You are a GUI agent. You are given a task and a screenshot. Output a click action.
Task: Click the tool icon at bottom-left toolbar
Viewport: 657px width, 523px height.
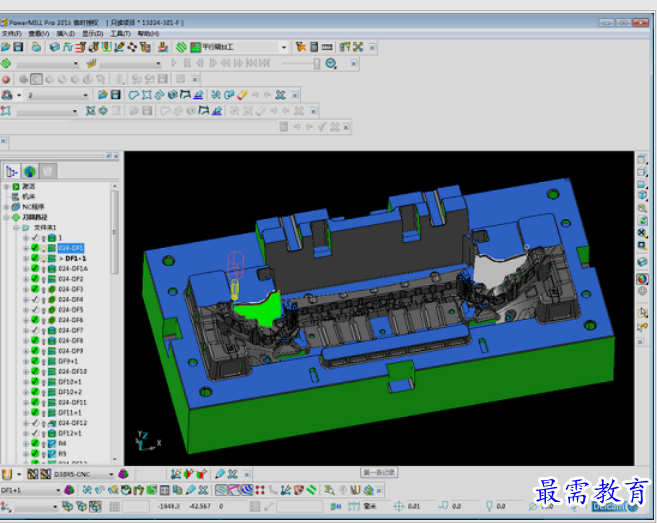coord(6,474)
